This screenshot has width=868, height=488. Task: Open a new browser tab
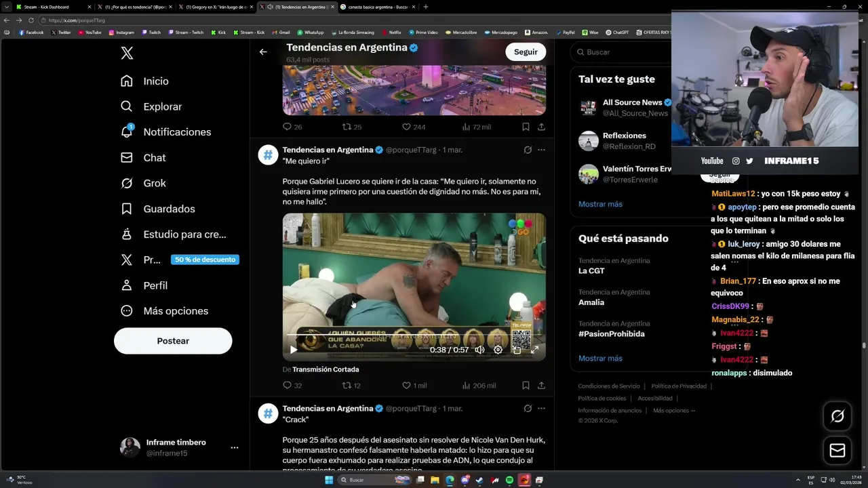point(425,7)
